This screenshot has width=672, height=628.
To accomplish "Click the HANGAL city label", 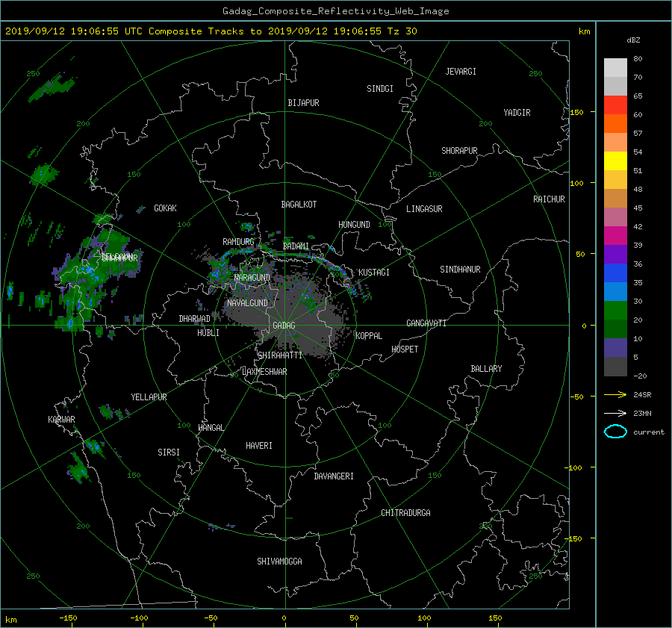I will pyautogui.click(x=211, y=428).
